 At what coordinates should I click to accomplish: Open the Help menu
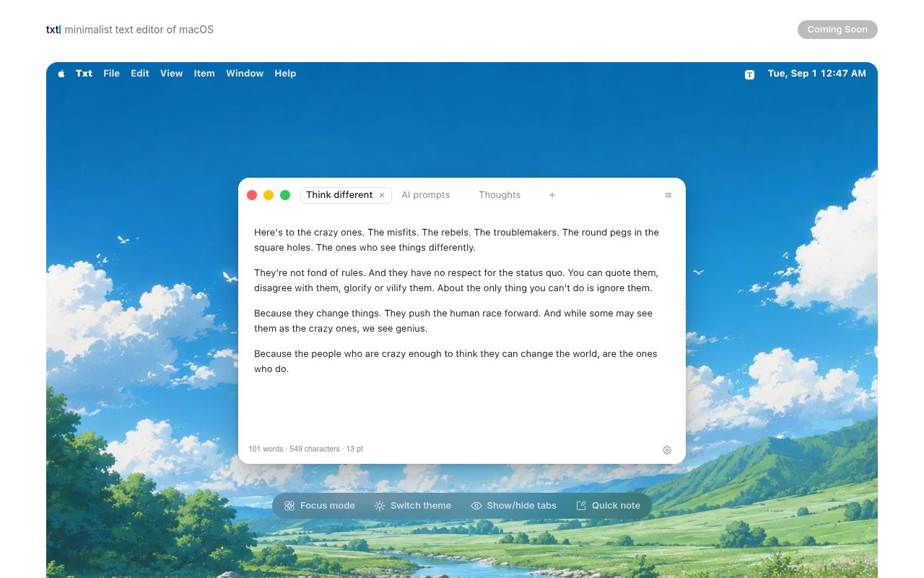pyautogui.click(x=285, y=74)
